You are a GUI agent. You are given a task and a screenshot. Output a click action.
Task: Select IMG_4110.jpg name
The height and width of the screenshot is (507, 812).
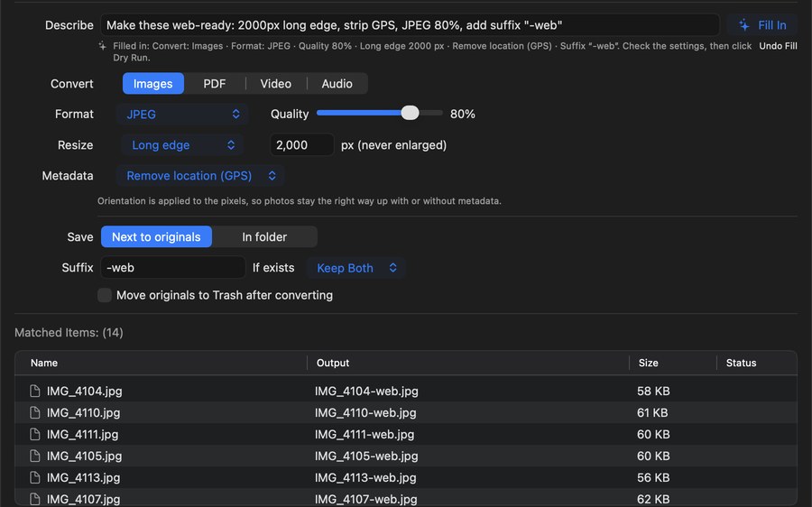[x=83, y=413]
